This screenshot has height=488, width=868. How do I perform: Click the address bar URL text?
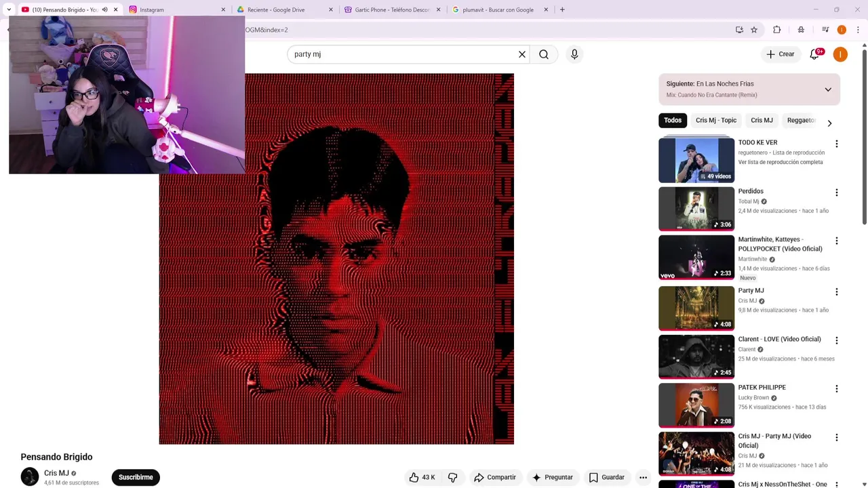coord(267,30)
